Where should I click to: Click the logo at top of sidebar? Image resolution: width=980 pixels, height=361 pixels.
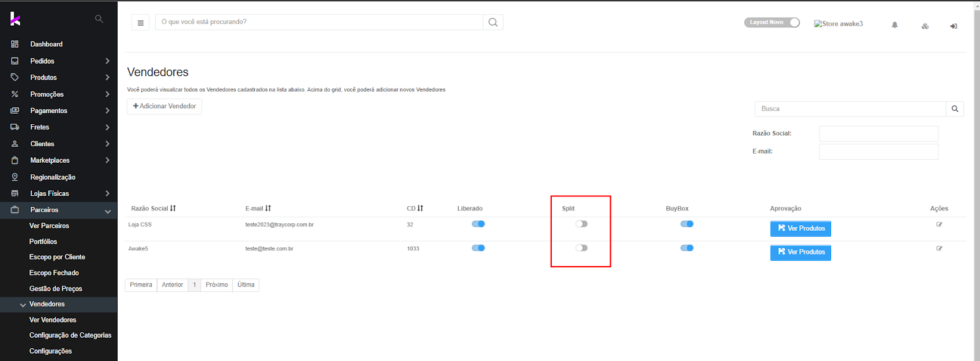15,19
